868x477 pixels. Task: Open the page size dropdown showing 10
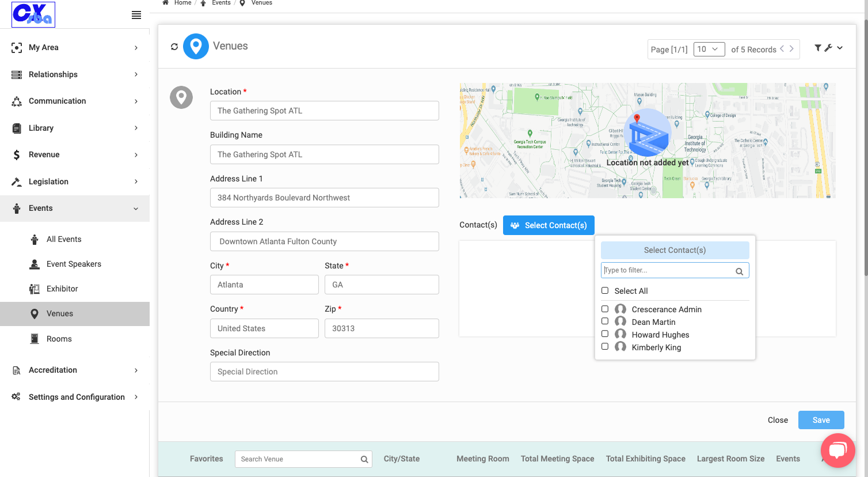point(709,50)
